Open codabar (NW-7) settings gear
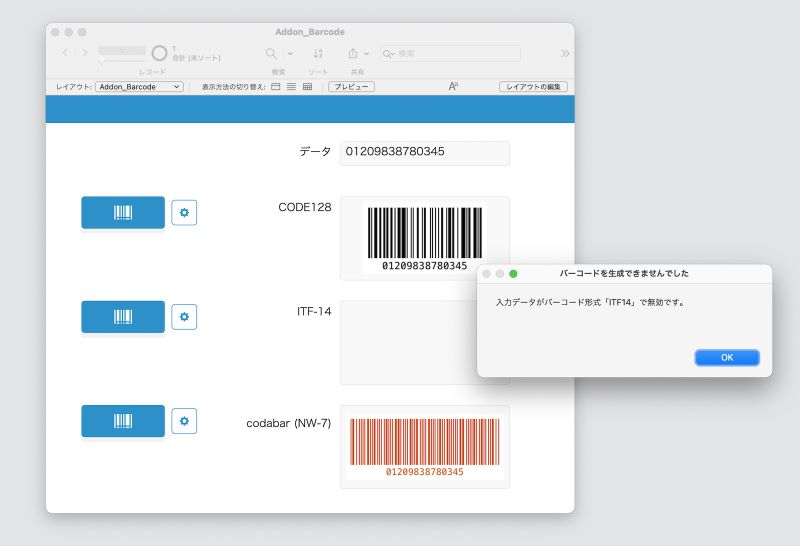 click(x=184, y=421)
